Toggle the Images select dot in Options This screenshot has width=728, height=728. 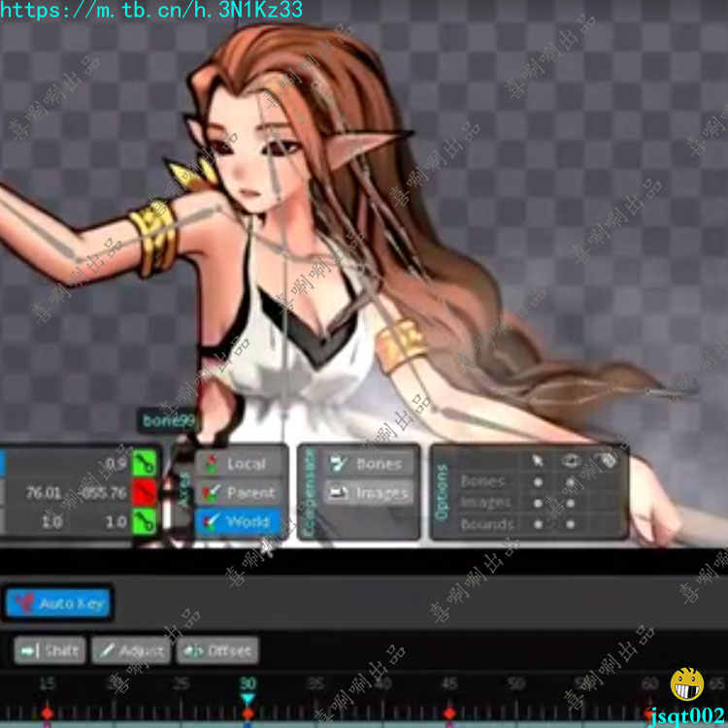pyautogui.click(x=538, y=503)
